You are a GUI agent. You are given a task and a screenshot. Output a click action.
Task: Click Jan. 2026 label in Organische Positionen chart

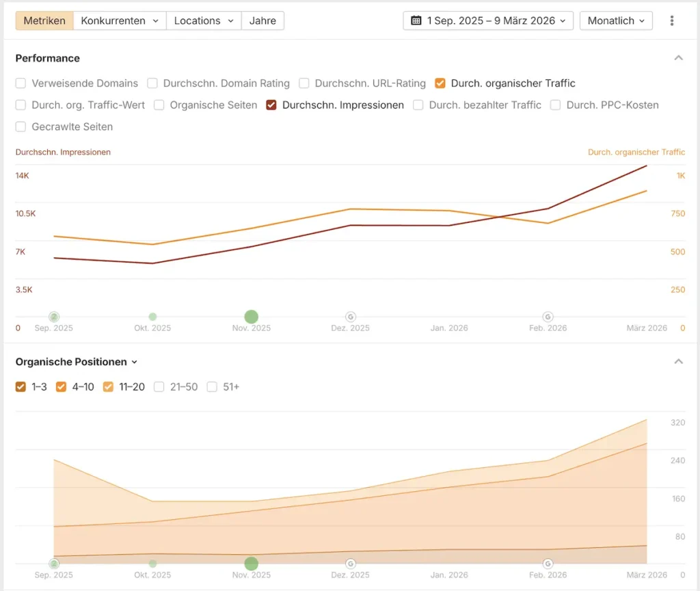[x=449, y=575]
